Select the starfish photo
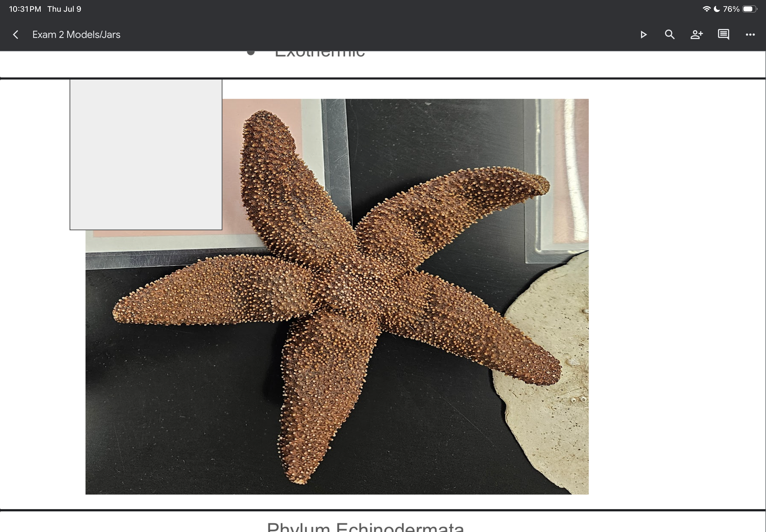 tap(337, 296)
